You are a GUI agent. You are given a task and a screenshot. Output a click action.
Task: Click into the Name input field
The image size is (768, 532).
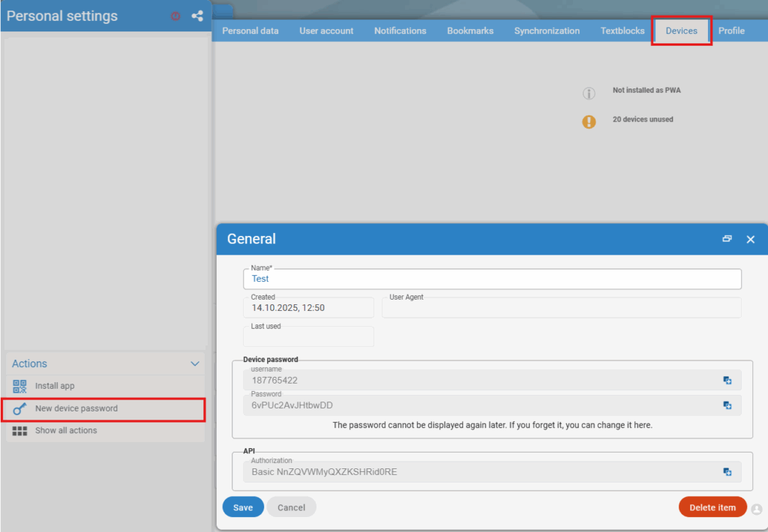492,279
